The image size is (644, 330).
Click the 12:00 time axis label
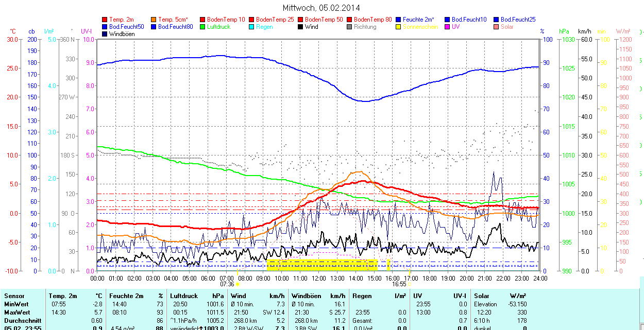coord(318,278)
